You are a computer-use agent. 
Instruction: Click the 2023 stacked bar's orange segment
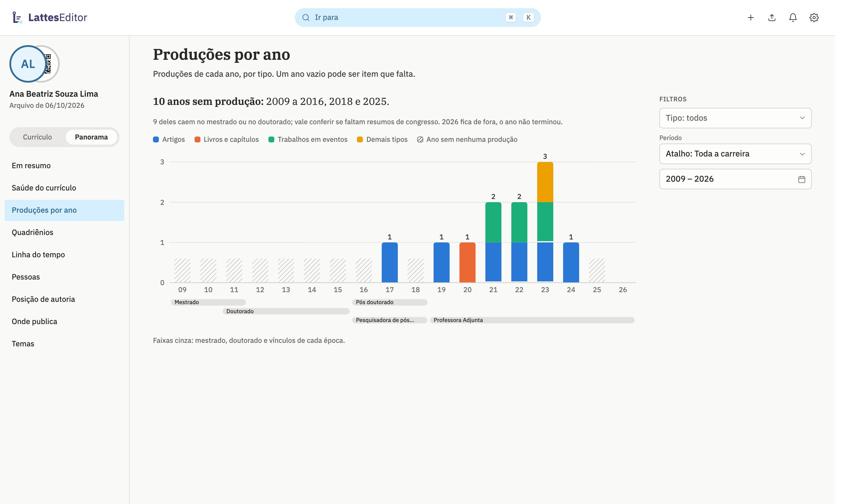click(x=545, y=182)
